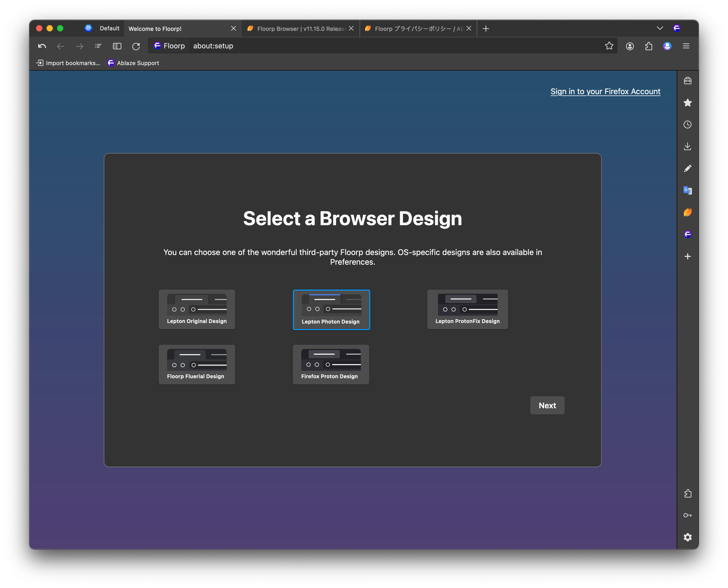Open the tab list icon in toolbar
This screenshot has height=588, width=728.
tap(98, 46)
